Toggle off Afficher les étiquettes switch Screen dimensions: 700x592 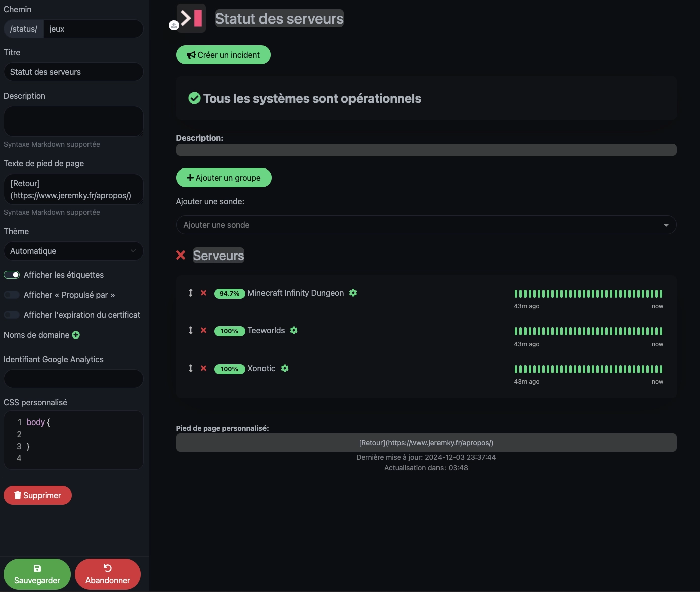pos(12,275)
